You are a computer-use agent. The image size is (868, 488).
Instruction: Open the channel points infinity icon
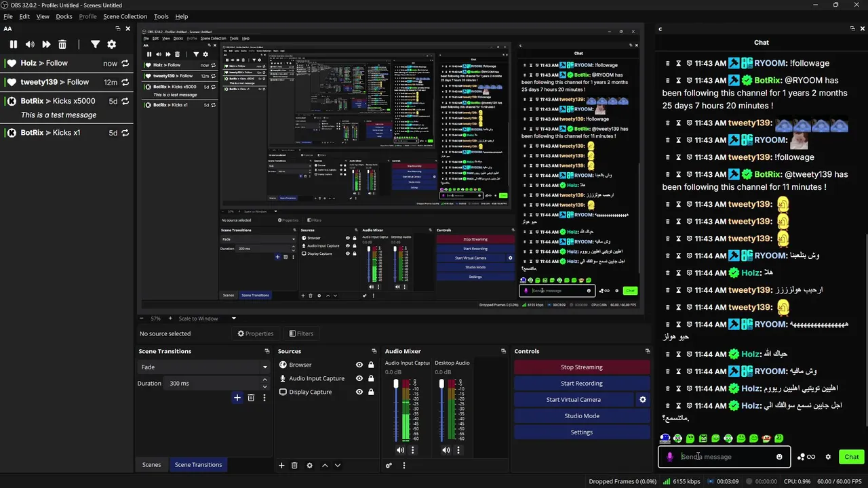806,457
